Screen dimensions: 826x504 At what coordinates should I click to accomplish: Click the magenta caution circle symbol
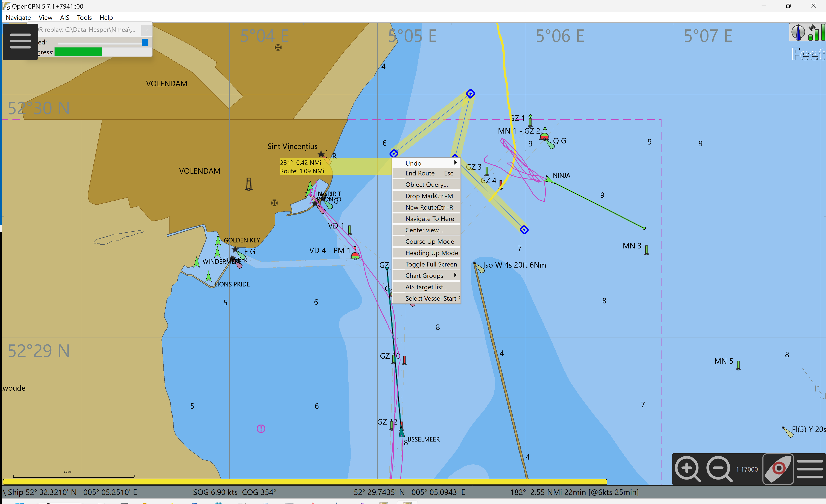coord(261,429)
